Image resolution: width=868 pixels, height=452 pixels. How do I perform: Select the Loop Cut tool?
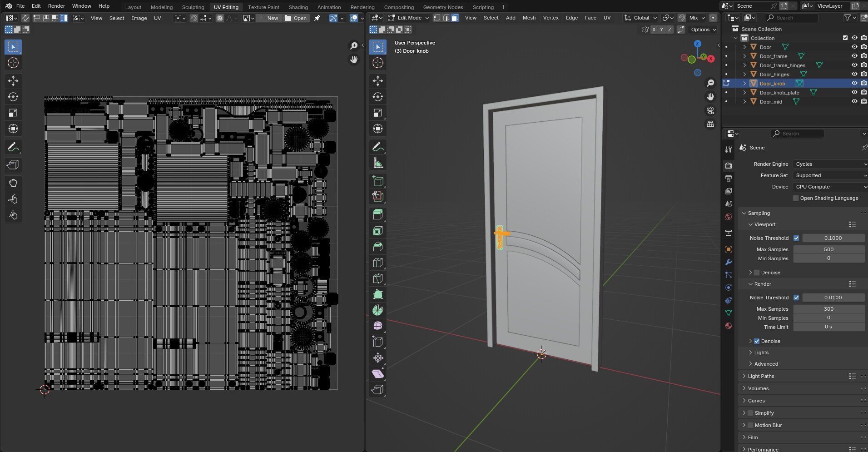point(378,263)
